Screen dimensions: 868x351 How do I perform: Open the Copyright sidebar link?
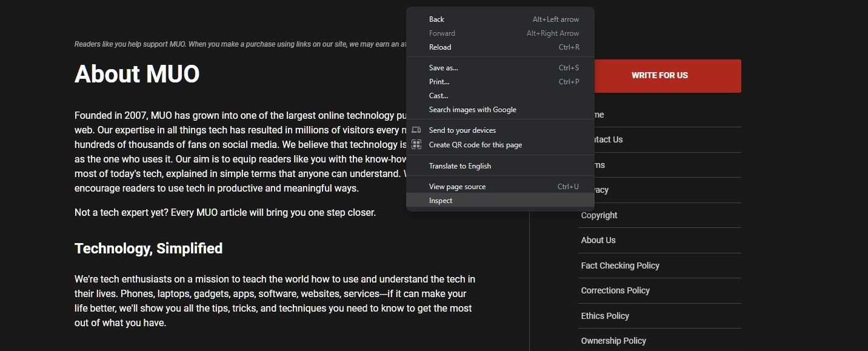(x=599, y=215)
